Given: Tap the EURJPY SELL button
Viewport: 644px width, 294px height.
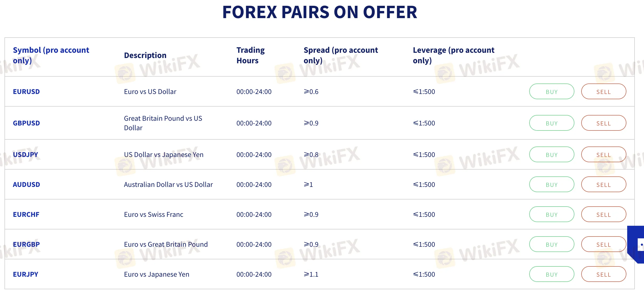Looking at the screenshot, I should [604, 274].
